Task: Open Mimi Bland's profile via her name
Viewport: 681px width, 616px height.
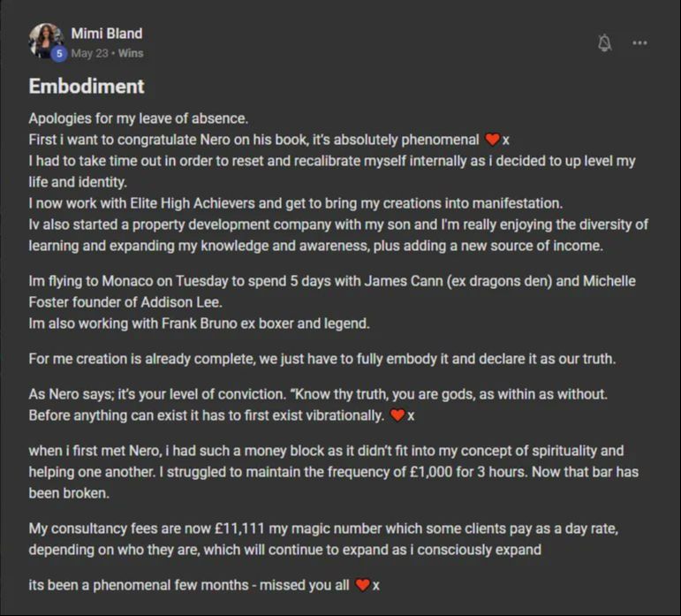Action: point(106,34)
